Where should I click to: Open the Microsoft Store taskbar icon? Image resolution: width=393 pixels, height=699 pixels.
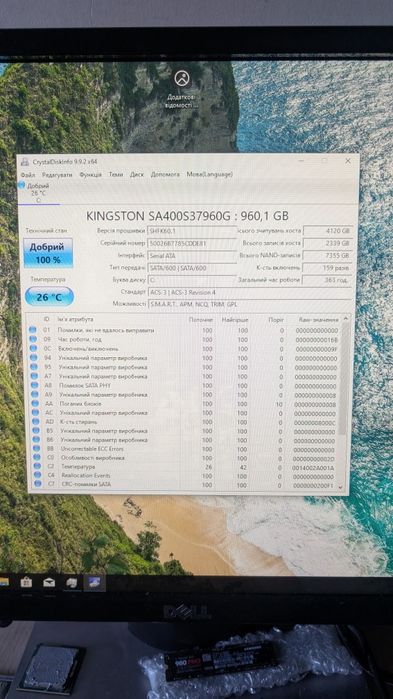[26, 582]
